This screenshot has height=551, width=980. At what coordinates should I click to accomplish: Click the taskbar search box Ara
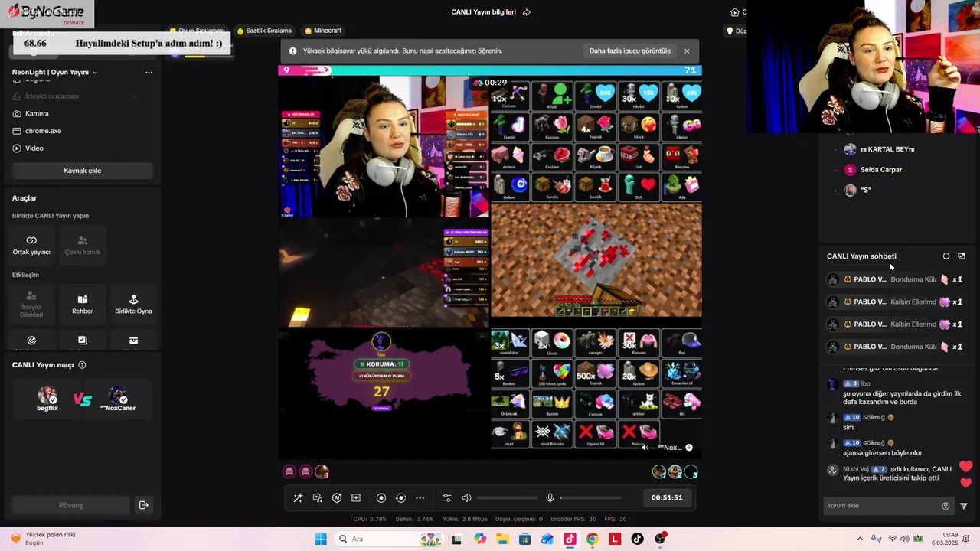click(x=388, y=539)
